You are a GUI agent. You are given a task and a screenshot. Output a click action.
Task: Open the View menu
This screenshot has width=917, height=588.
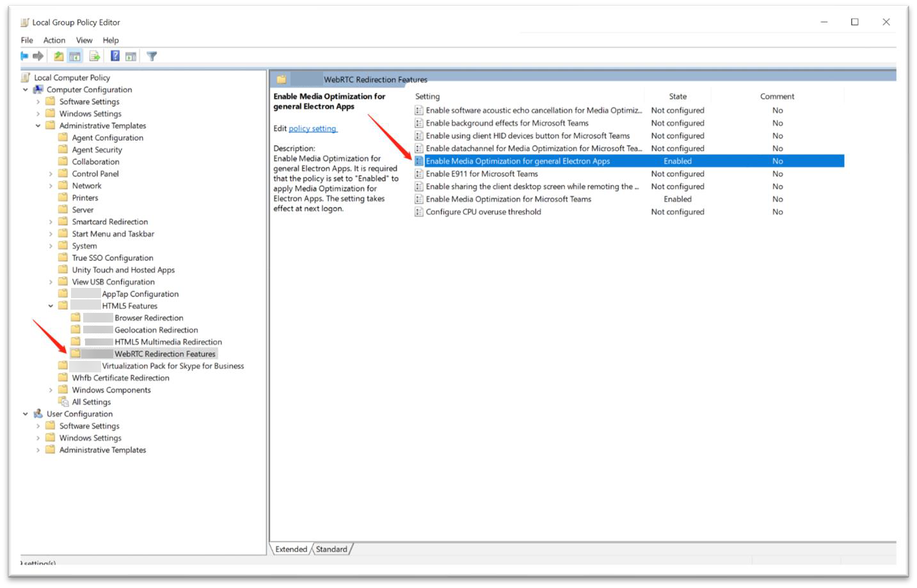coord(84,40)
